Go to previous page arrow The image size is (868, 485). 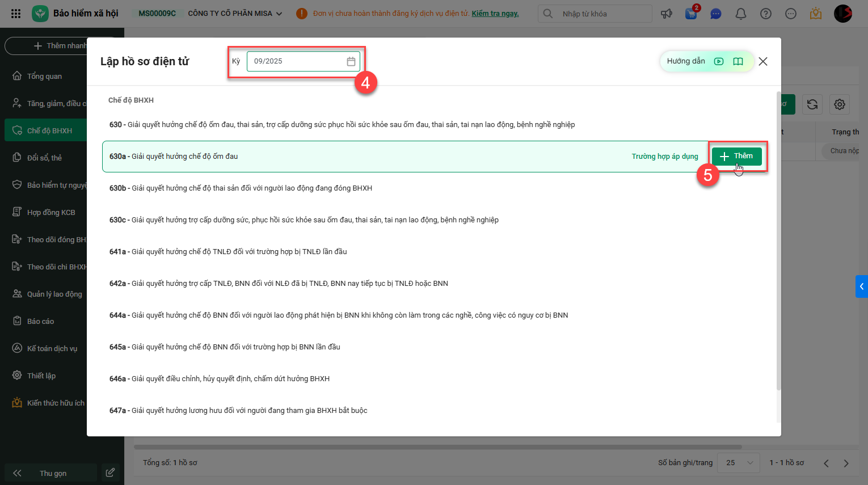pos(826,463)
